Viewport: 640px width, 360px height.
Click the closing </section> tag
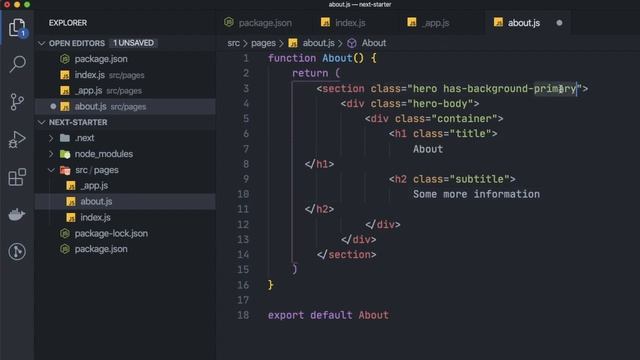tap(346, 255)
